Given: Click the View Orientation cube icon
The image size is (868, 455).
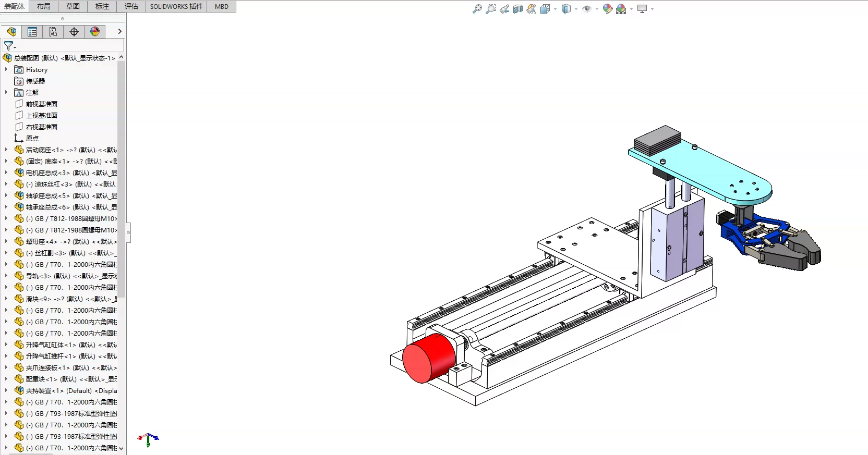Looking at the screenshot, I should pyautogui.click(x=545, y=9).
